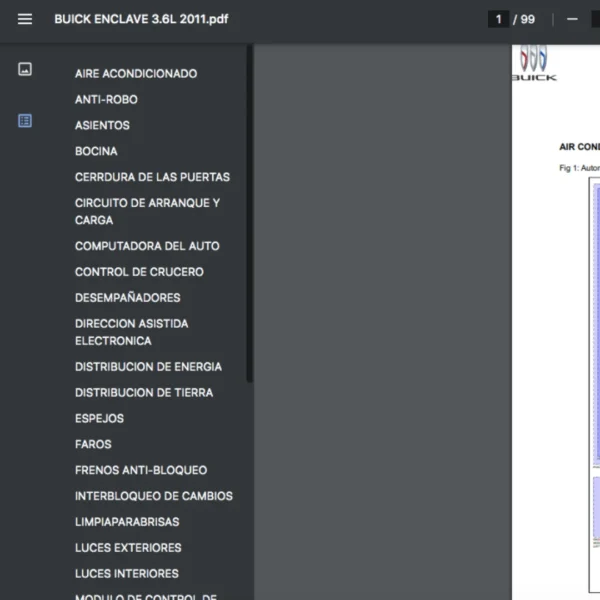Go to LIMPIAPARABRISAS section
The height and width of the screenshot is (600, 600).
pyautogui.click(x=127, y=522)
